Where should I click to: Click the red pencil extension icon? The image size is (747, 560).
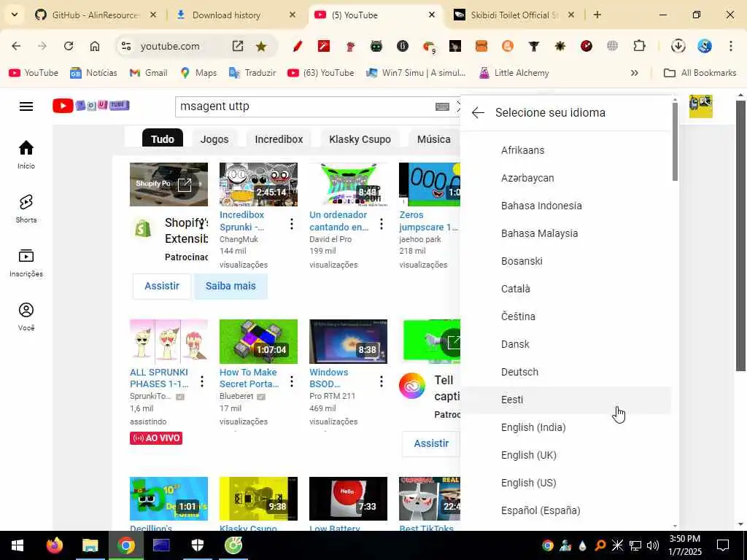(298, 46)
